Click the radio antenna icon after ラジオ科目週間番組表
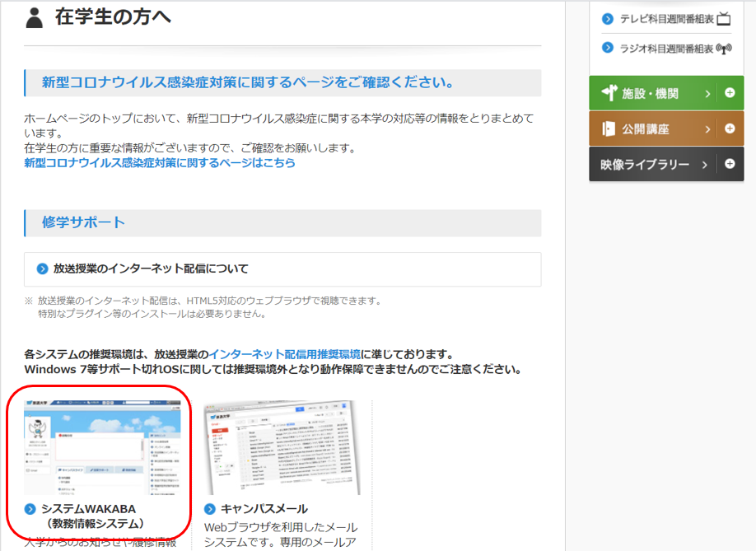The width and height of the screenshot is (756, 551). [724, 49]
